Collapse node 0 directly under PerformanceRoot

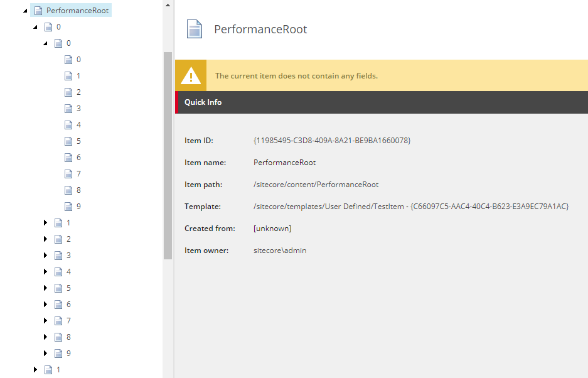click(36, 27)
